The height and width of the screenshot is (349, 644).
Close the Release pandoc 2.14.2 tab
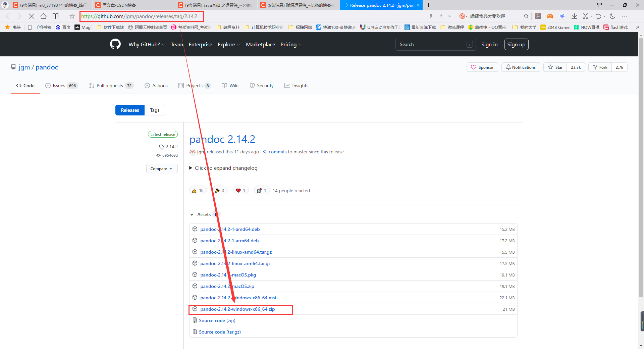(418, 5)
